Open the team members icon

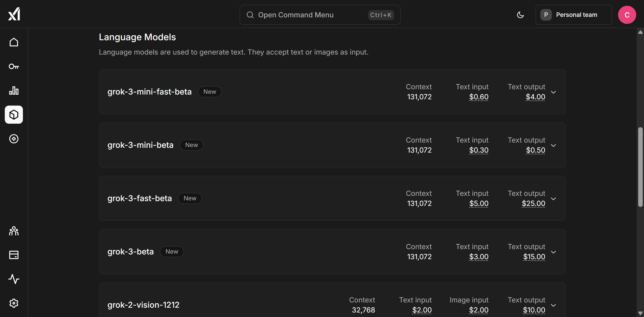click(14, 231)
